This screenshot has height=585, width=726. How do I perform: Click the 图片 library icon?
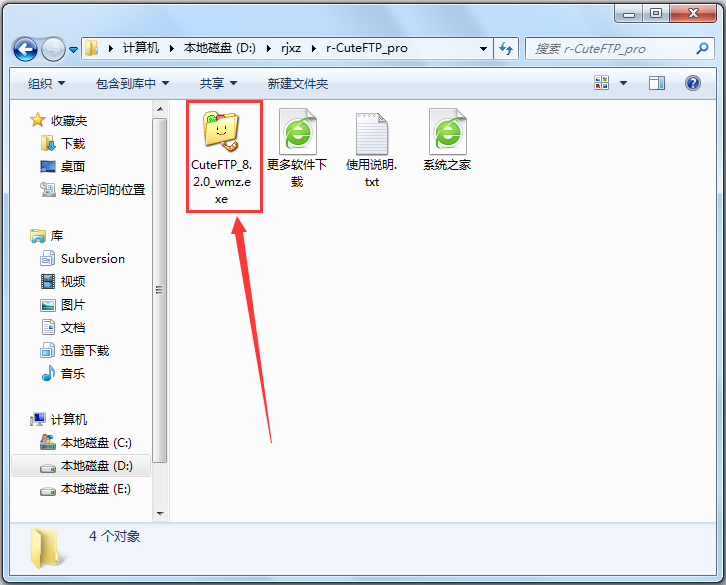(x=48, y=305)
